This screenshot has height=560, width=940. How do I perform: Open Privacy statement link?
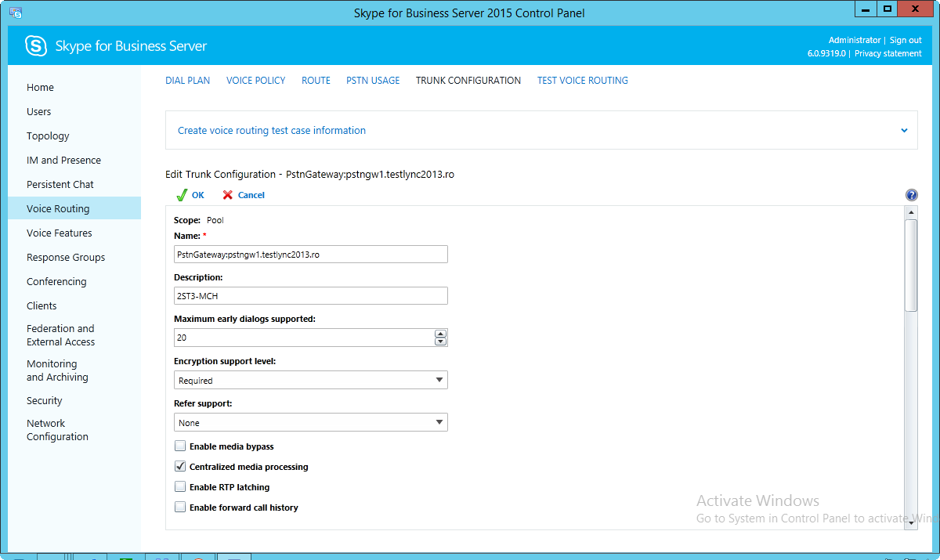click(888, 53)
